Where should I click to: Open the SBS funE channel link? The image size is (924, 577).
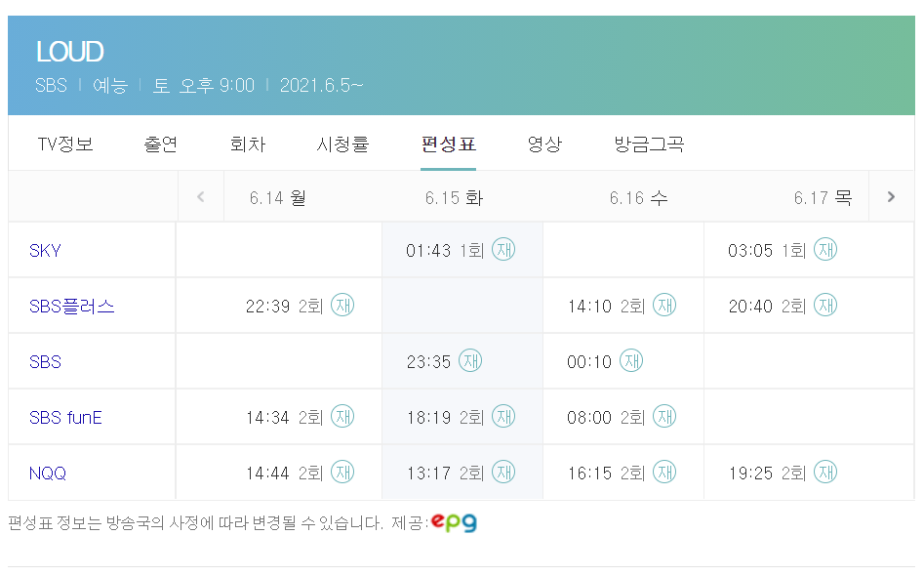(x=65, y=418)
